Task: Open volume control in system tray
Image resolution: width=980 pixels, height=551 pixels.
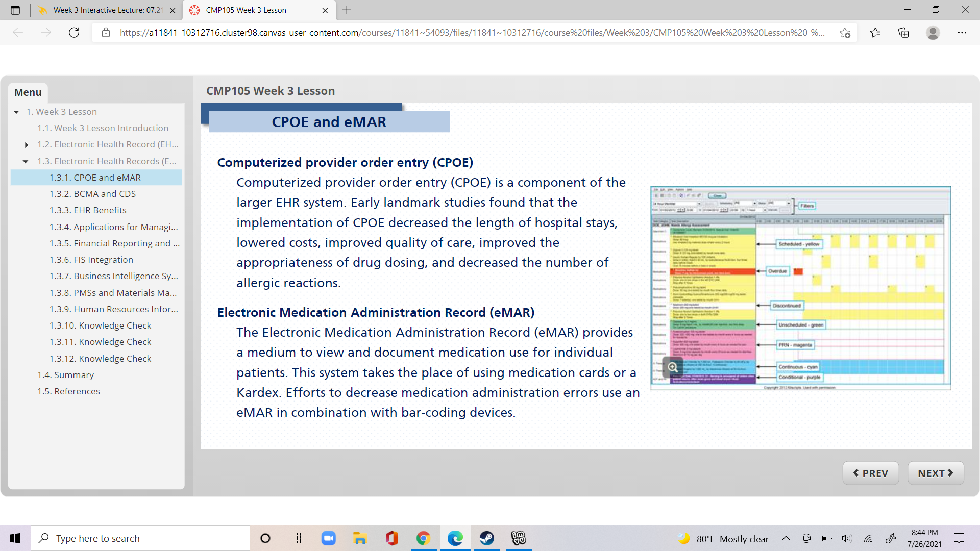Action: 847,538
